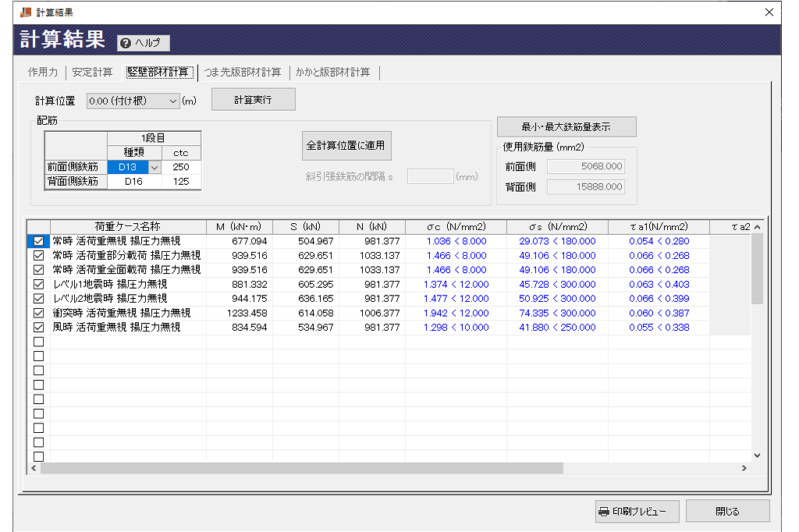Click the 636.165 shear force cell
The image size is (799, 532).
pos(306,299)
